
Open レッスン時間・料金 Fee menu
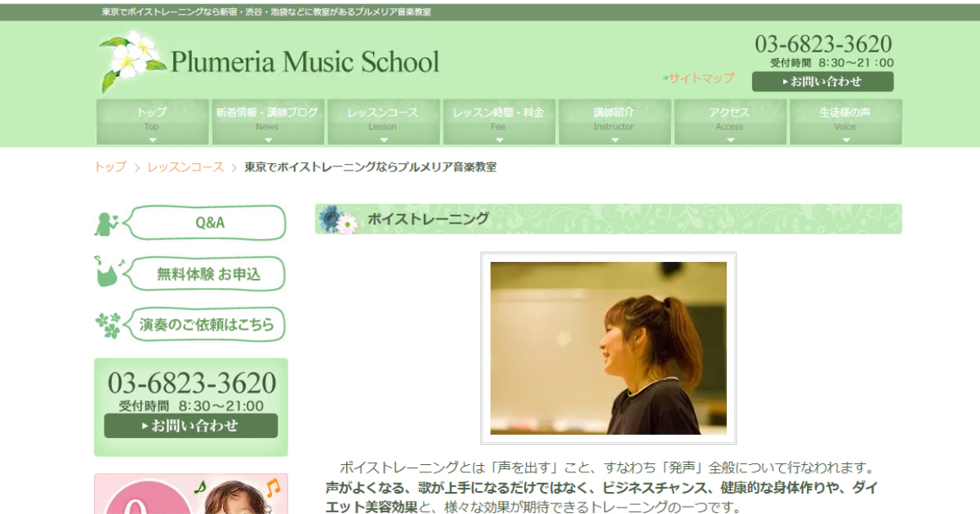(498, 122)
